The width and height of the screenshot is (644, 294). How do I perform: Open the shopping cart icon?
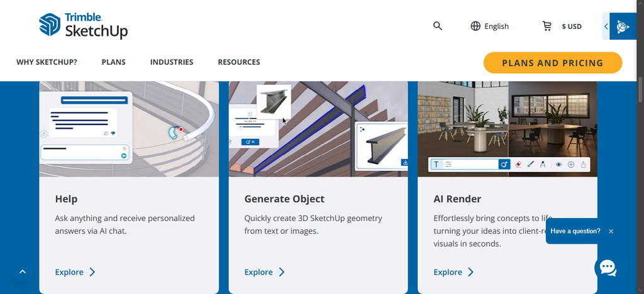547,26
